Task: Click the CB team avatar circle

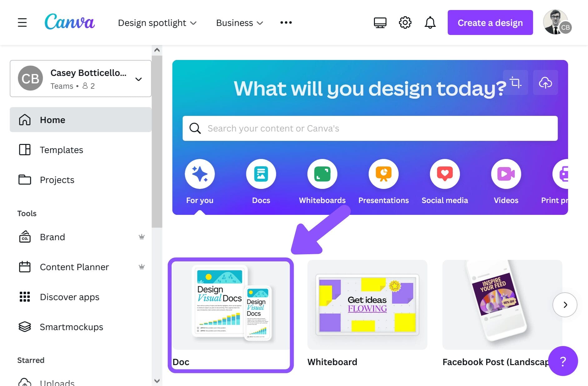Action: pos(30,78)
